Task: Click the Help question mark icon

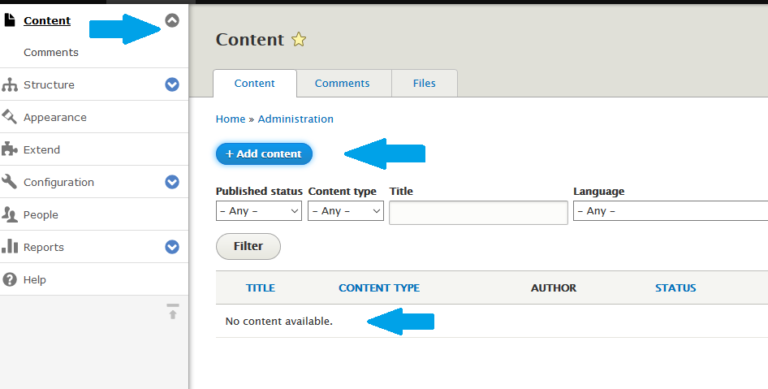Action: (x=9, y=279)
